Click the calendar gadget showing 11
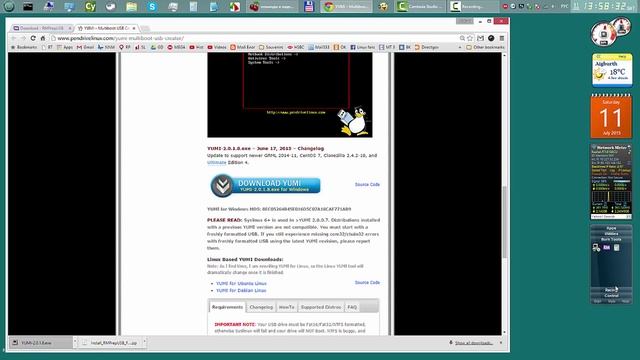640x360 pixels. [x=611, y=116]
